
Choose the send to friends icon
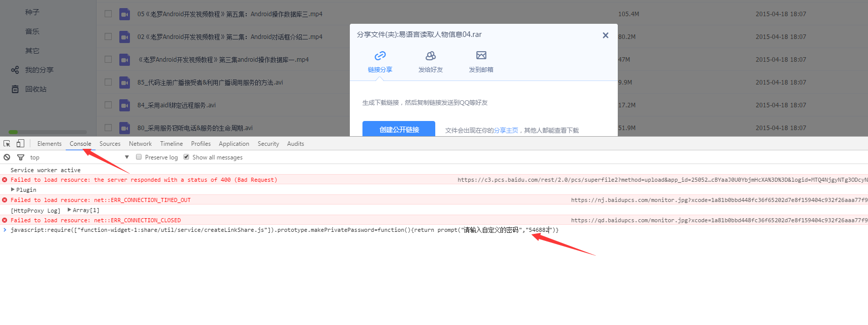coord(431,56)
